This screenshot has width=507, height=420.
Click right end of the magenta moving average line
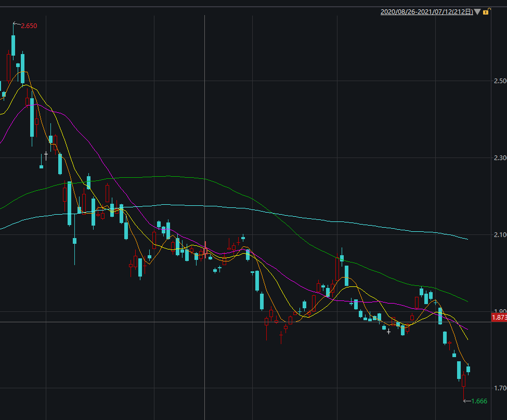467,329
